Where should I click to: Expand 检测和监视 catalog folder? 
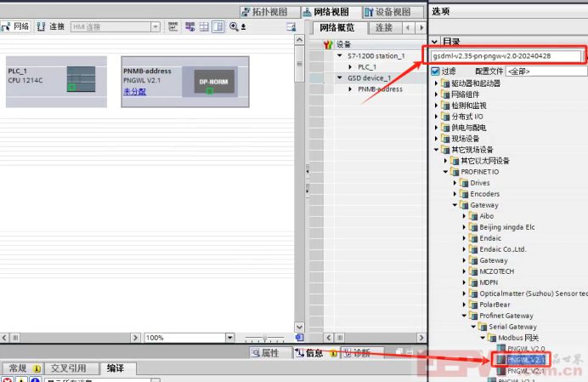(x=436, y=105)
